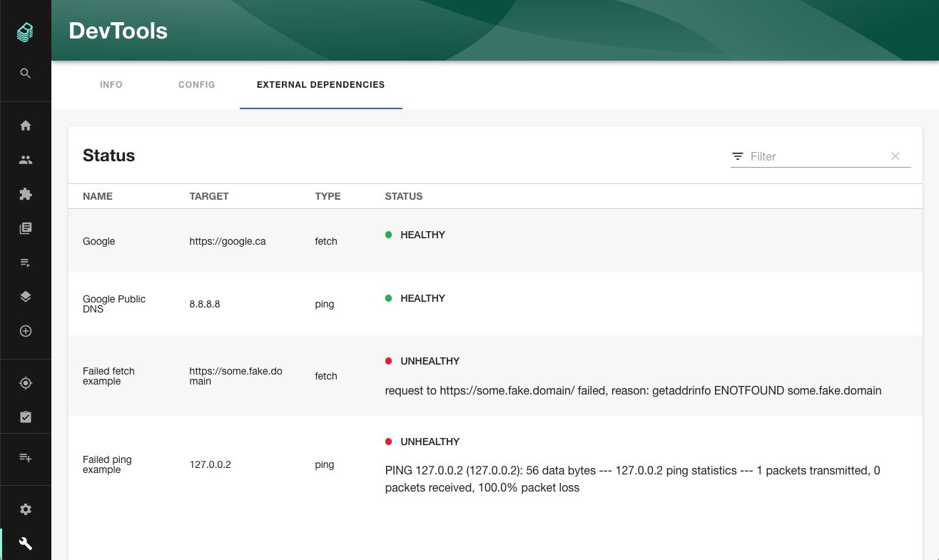Open the Settings gear in the sidebar
The height and width of the screenshot is (560, 939).
(26, 509)
